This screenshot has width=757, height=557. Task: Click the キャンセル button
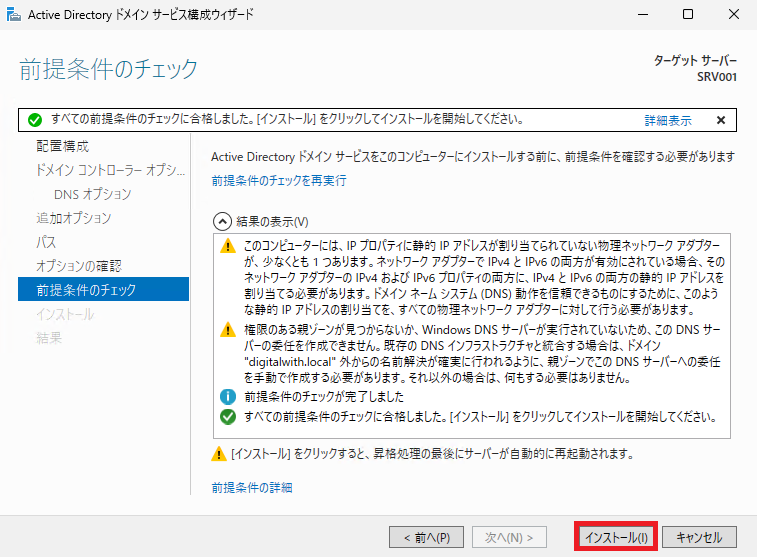pos(699,537)
